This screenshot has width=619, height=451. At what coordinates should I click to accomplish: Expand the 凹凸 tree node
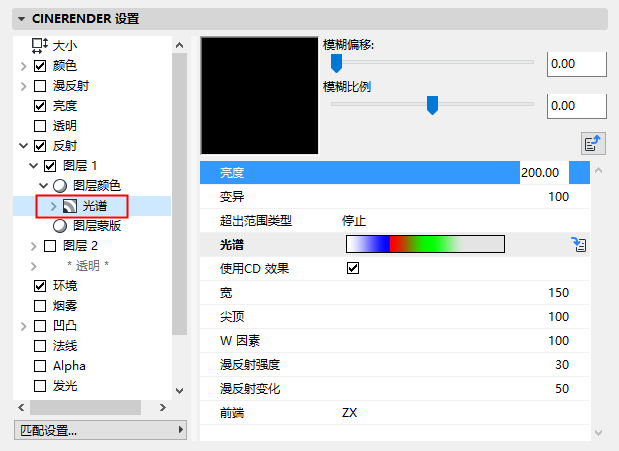(23, 326)
